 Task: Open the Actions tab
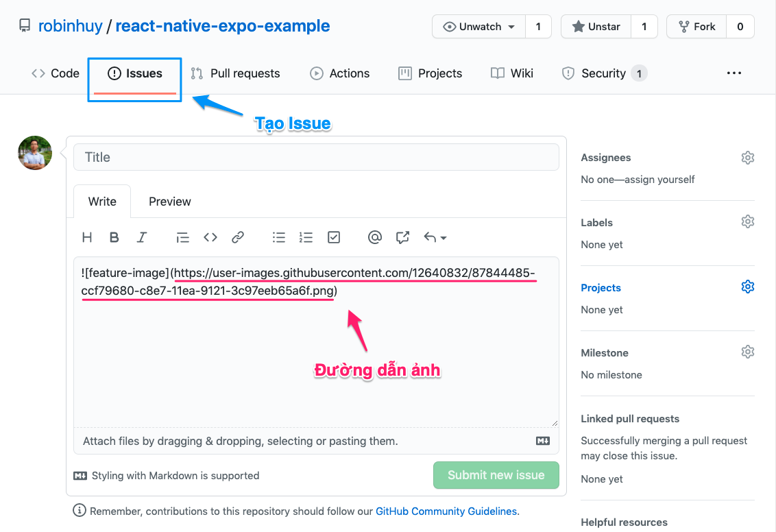tap(339, 73)
